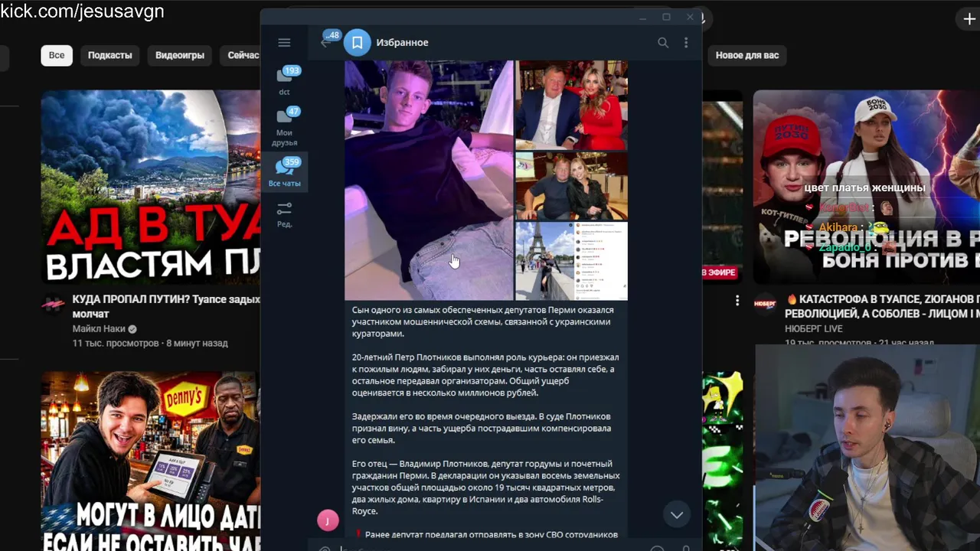Open the Telegram hamburger menu
The image size is (980, 551).
284,43
